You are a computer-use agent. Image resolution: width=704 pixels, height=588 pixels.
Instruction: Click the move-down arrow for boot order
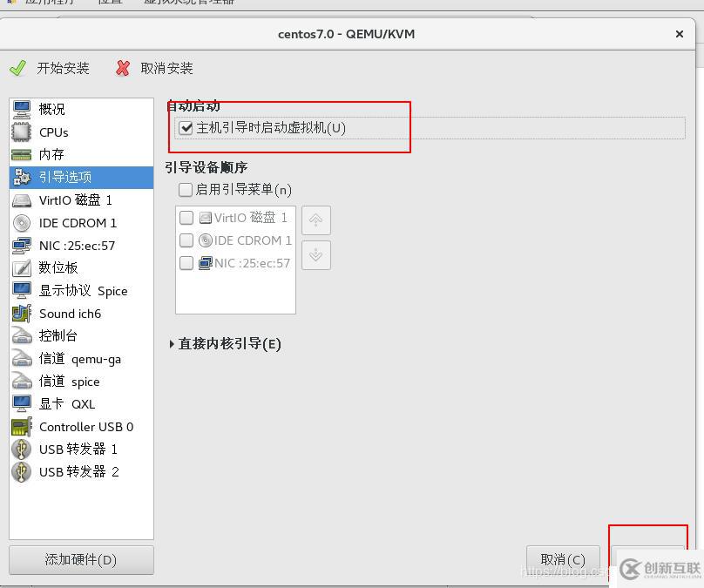coord(316,255)
